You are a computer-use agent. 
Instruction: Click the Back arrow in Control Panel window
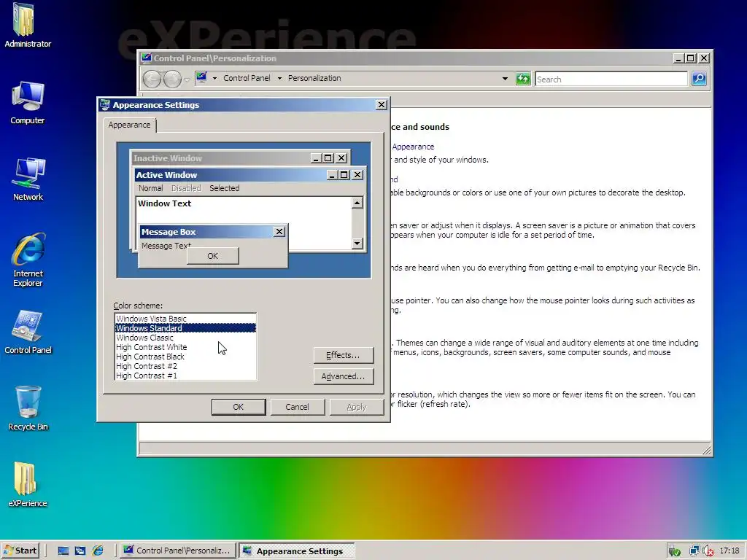click(x=152, y=79)
